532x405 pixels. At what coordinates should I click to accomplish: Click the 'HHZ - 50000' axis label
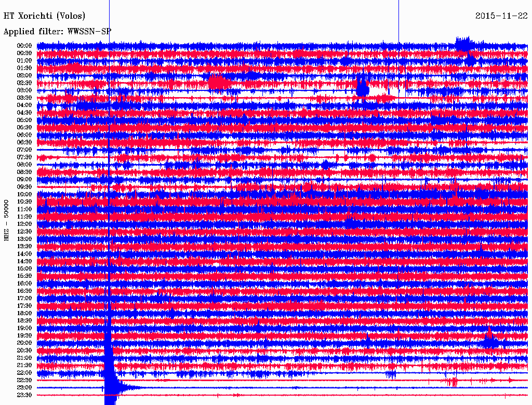pyautogui.click(x=6, y=221)
